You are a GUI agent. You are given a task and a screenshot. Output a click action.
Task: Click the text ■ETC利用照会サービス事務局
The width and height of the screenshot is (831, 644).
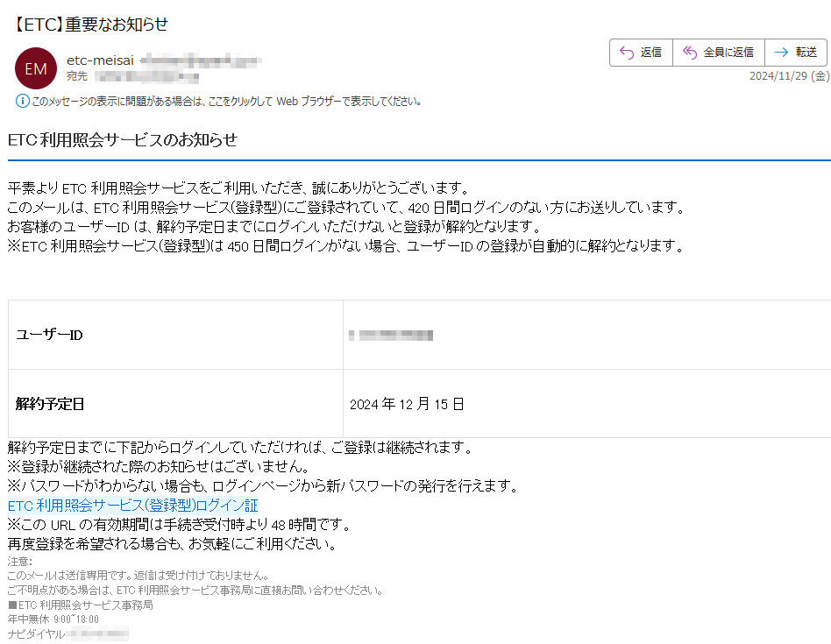tap(81, 605)
